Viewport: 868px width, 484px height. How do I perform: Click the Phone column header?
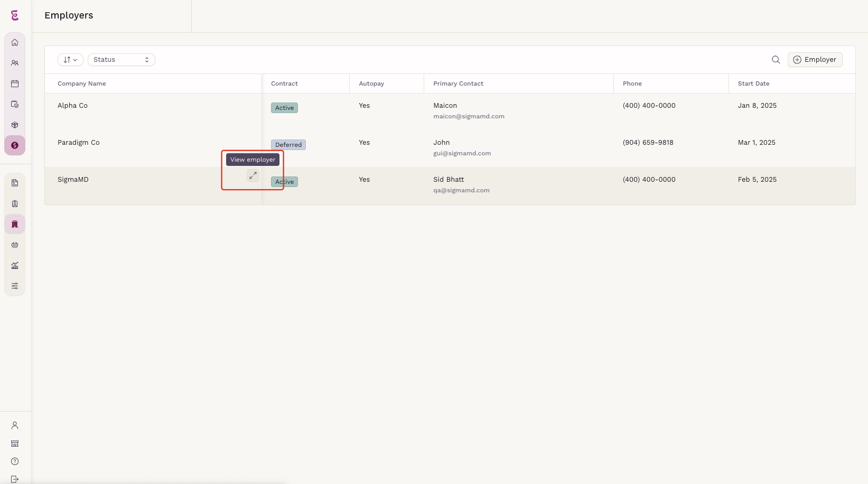632,83
